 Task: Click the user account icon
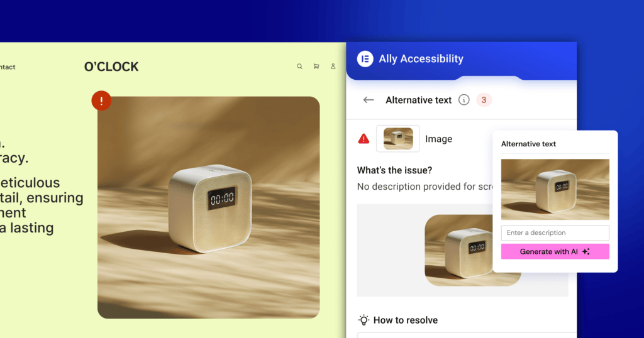(x=333, y=67)
